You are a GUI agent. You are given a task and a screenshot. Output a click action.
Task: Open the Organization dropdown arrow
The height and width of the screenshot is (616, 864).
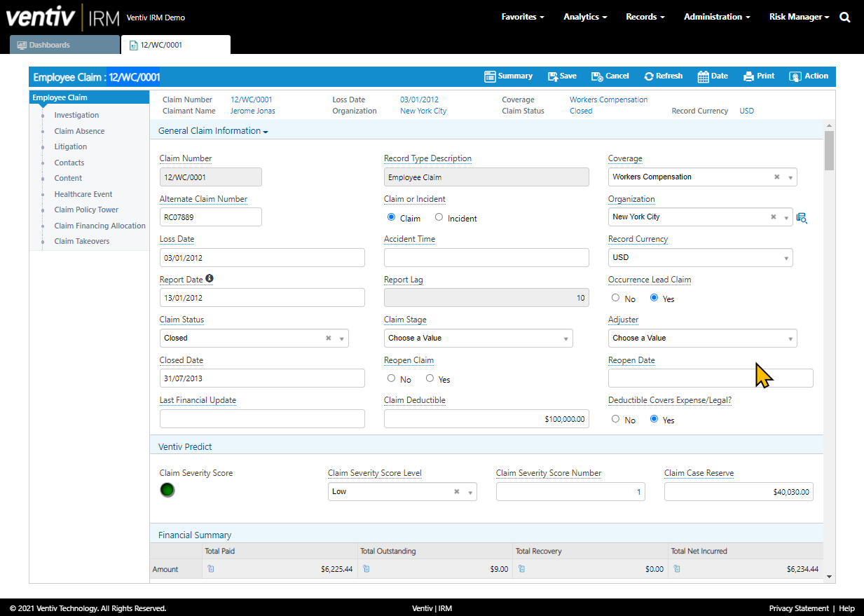pos(787,218)
